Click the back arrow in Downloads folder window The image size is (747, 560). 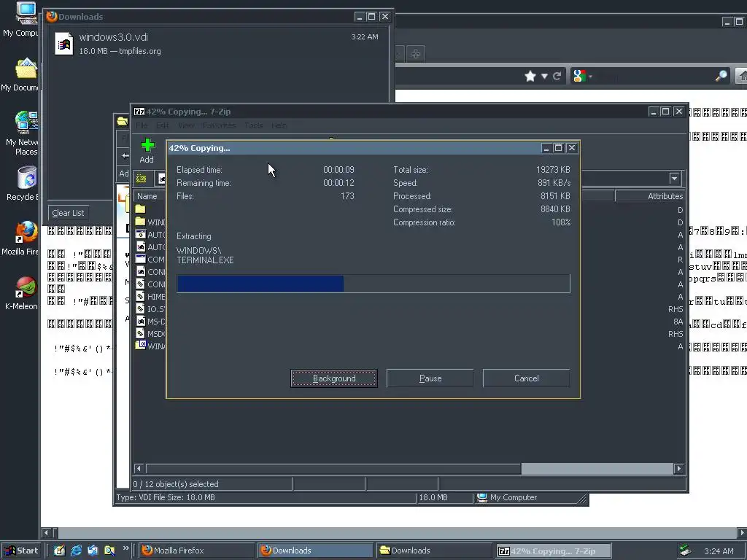click(x=125, y=156)
